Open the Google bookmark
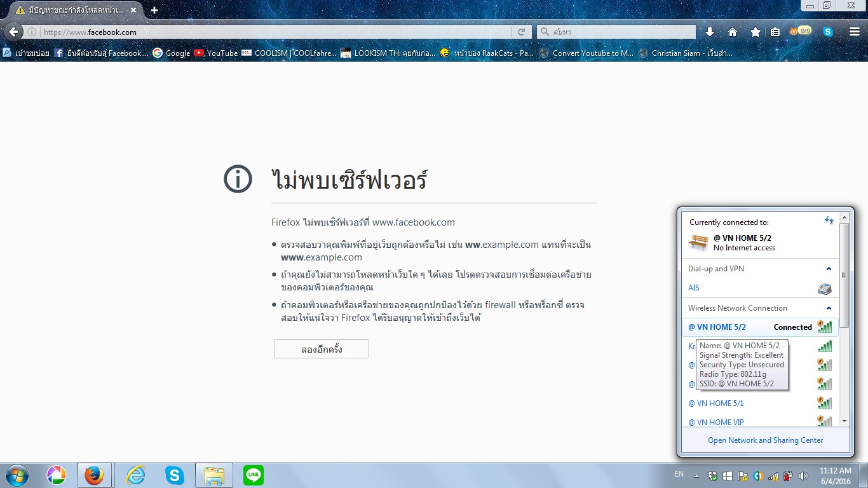 pos(172,53)
